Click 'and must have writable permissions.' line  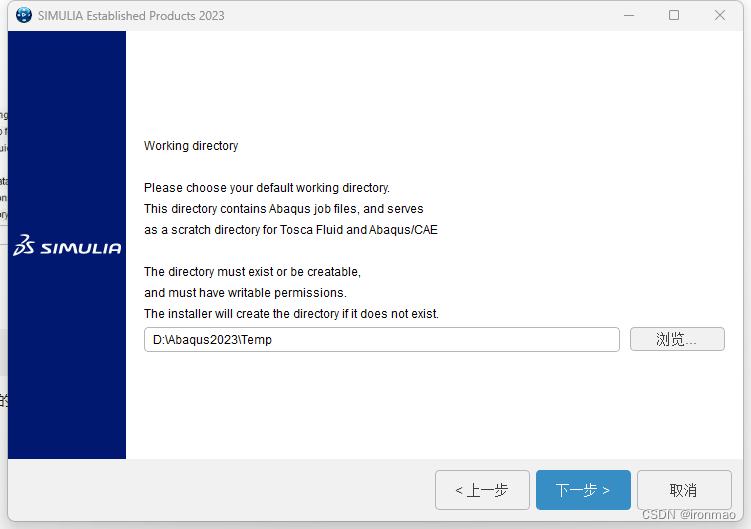pos(245,293)
